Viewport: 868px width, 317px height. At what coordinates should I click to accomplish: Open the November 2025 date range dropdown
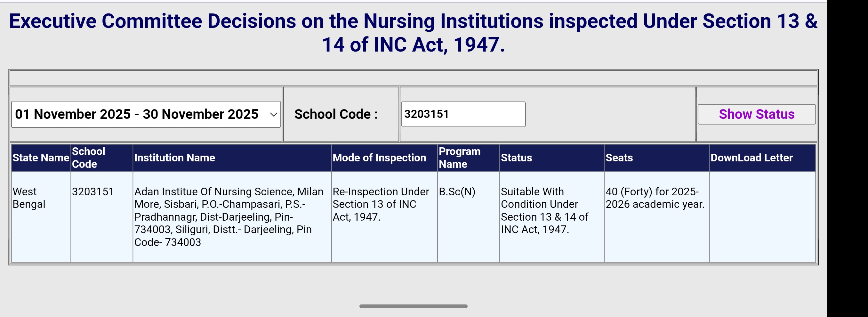[x=146, y=114]
